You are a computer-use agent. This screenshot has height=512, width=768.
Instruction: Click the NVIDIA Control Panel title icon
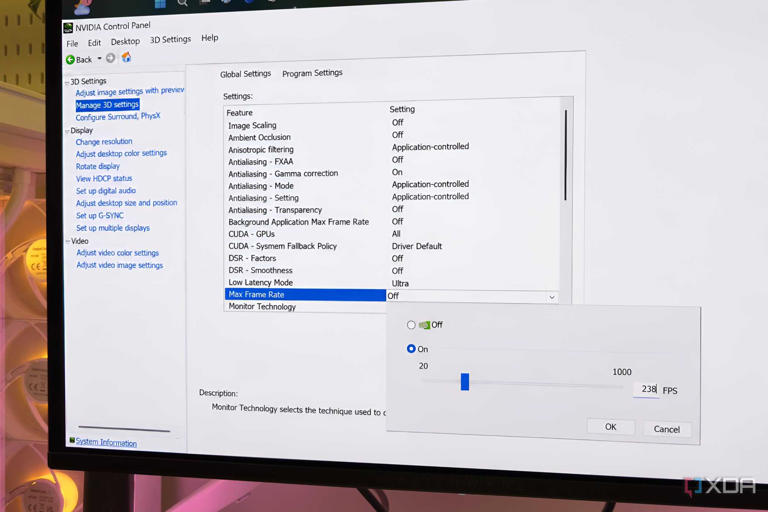point(68,28)
